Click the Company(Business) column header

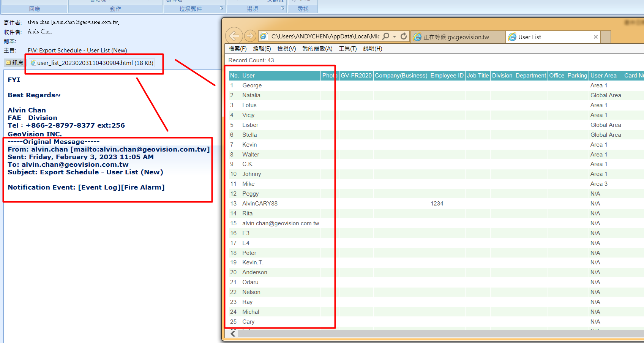coord(401,76)
